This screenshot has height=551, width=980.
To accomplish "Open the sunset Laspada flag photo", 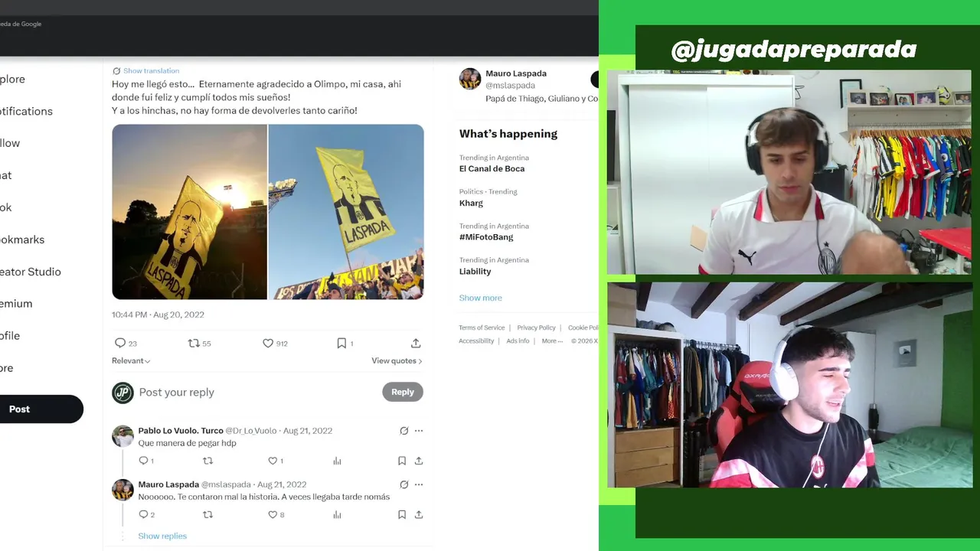I will pos(190,212).
